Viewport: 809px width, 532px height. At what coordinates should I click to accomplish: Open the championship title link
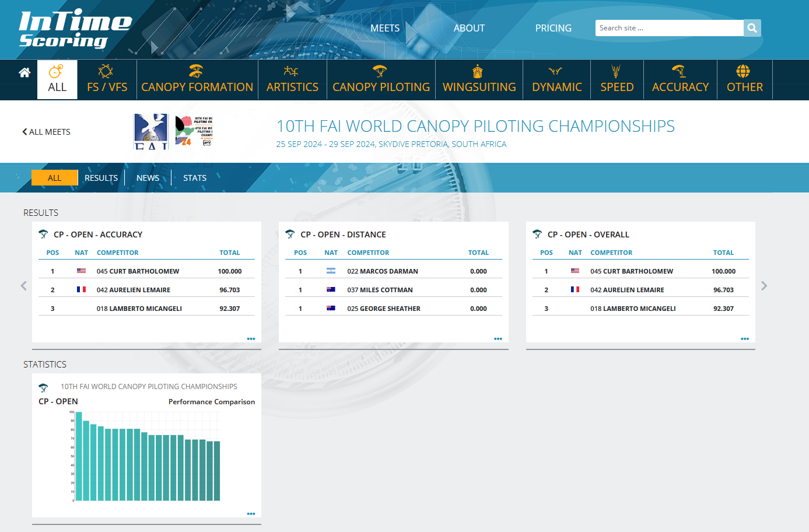tap(475, 126)
